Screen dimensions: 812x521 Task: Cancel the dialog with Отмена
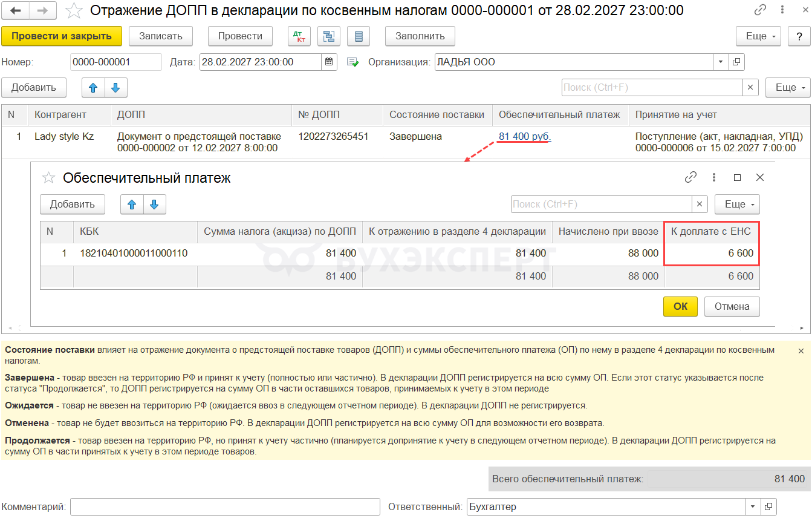point(732,306)
